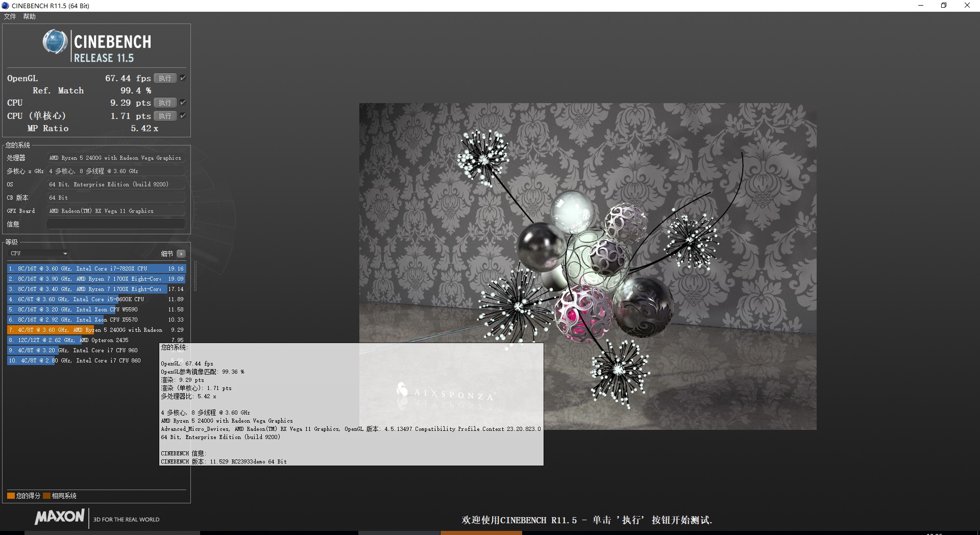This screenshot has width=980, height=535.
Task: Uncheck the CPU (单核心) test checkbox
Action: 183,116
